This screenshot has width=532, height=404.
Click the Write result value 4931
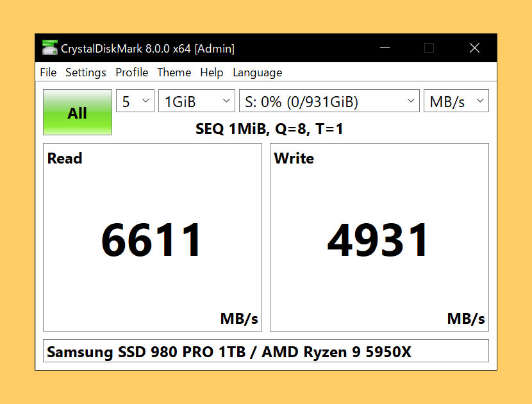coord(378,240)
